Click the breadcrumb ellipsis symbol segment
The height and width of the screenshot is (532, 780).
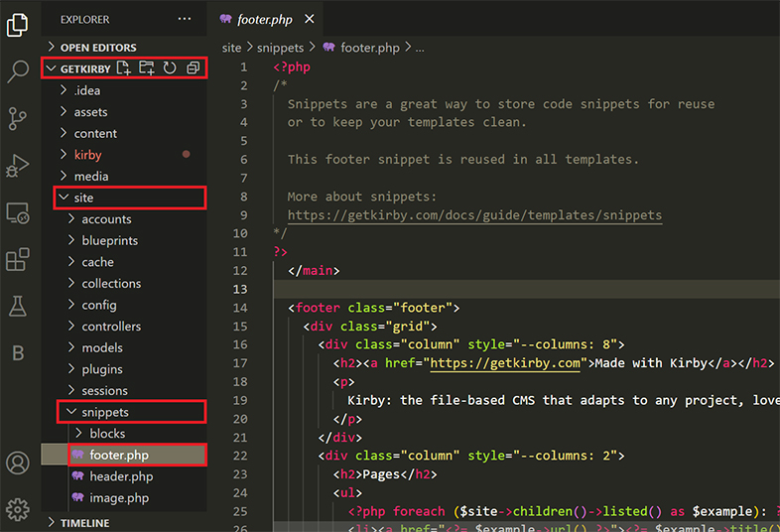pos(420,49)
